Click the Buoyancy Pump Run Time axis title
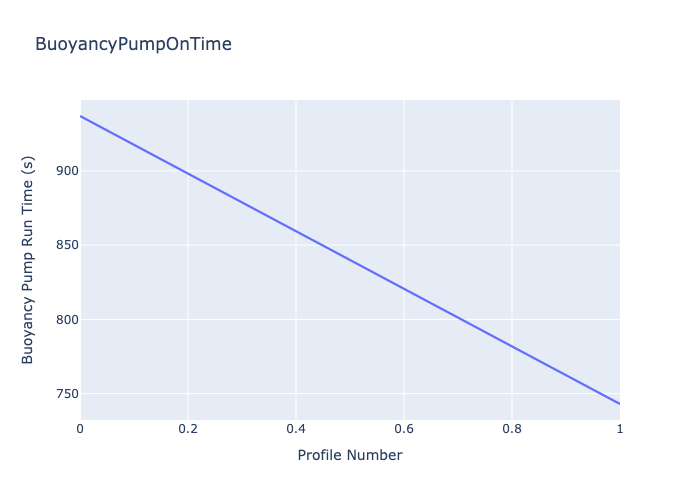Viewport: 700px width, 500px height. point(28,260)
